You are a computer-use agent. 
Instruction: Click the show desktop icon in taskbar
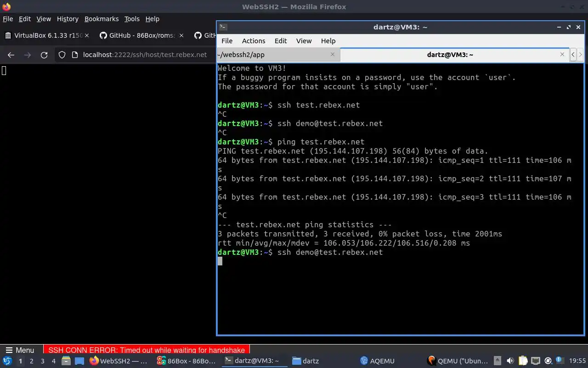[79, 361]
